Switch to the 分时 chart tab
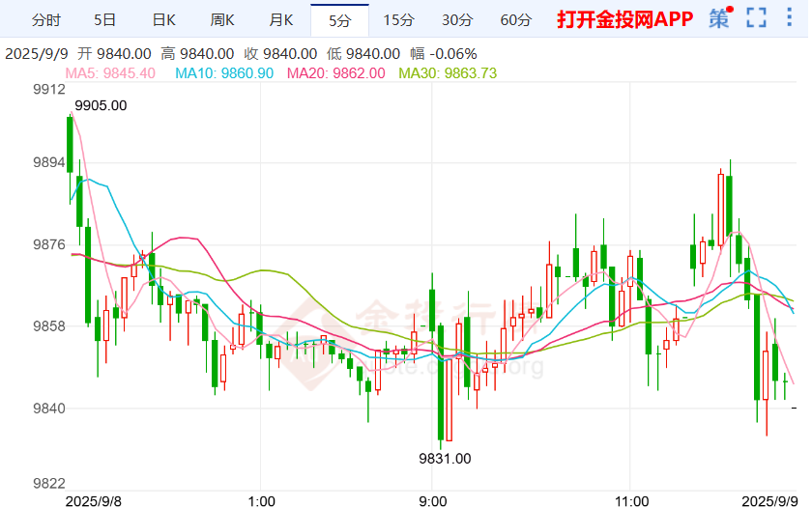 click(46, 20)
